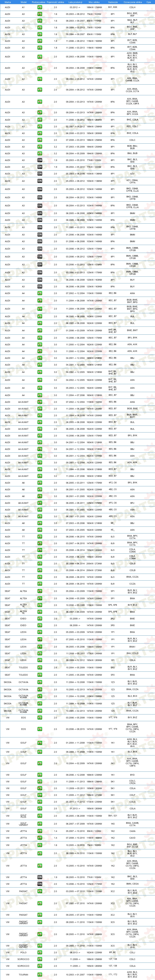The height and width of the screenshot is (980, 155).
Task: Click the petrol icon in the VW Polo row
Action: pos(40,952)
